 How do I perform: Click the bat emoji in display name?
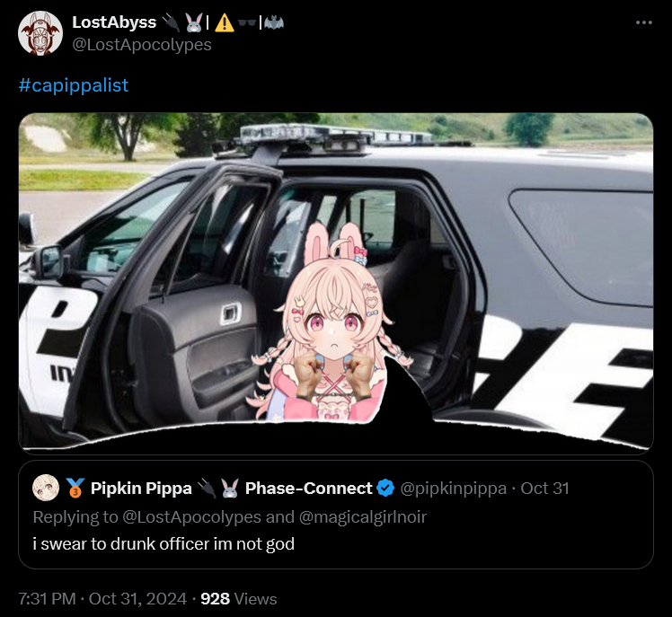pos(274,22)
